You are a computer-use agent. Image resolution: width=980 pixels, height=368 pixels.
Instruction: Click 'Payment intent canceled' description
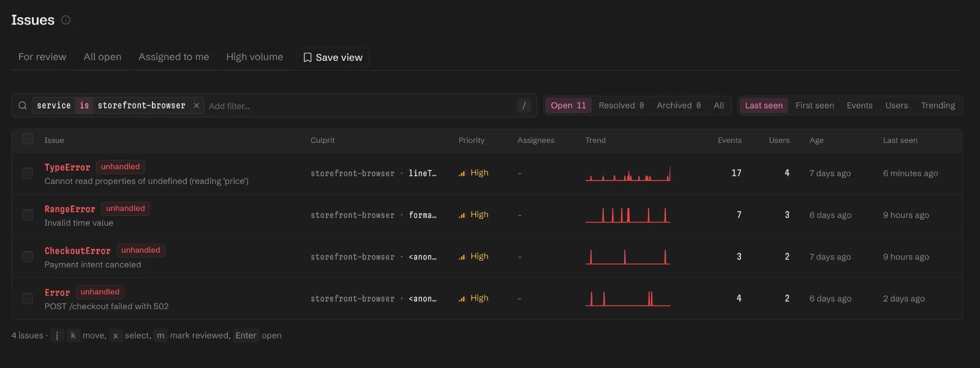pyautogui.click(x=92, y=265)
